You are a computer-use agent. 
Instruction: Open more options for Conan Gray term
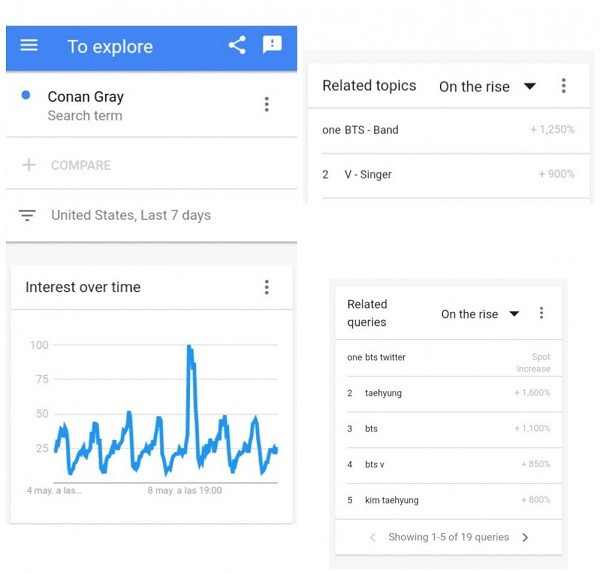(266, 104)
